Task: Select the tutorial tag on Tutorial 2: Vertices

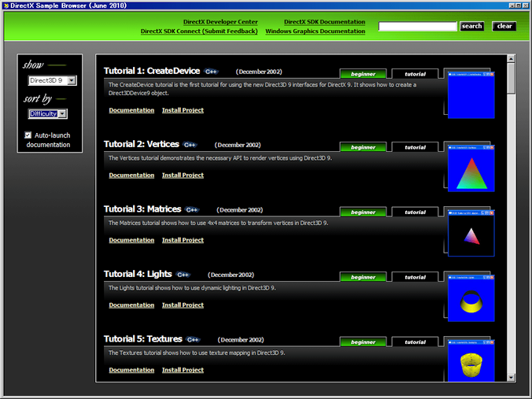Action: click(x=415, y=147)
